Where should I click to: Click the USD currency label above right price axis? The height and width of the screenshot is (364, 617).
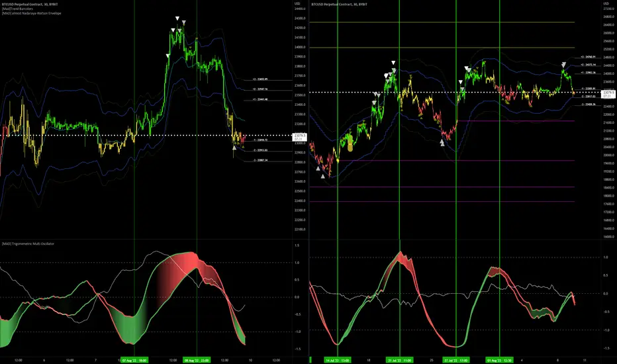coord(606,3)
